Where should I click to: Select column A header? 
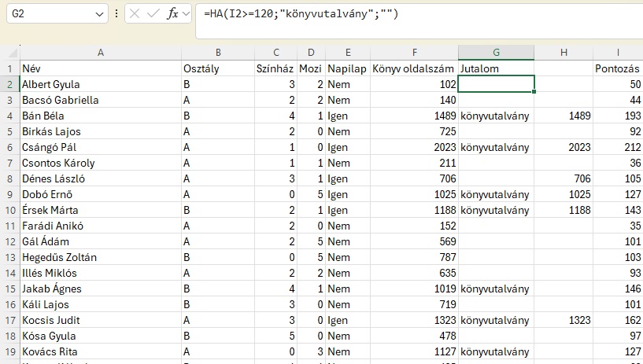pyautogui.click(x=101, y=53)
